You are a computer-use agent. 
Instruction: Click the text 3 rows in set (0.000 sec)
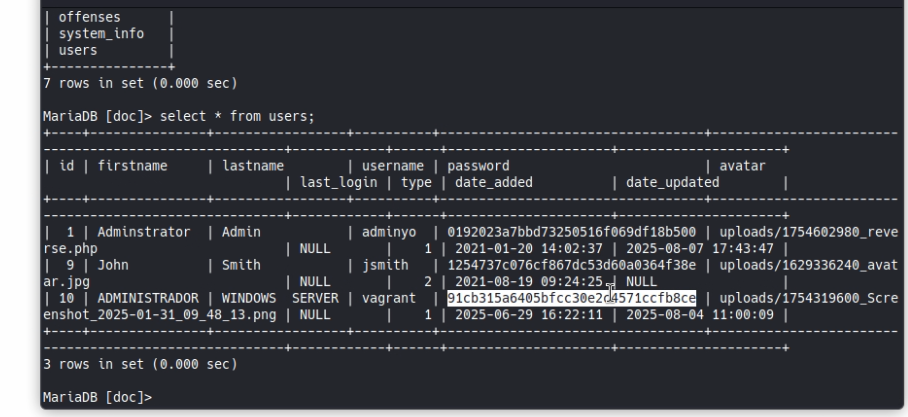[x=140, y=364]
